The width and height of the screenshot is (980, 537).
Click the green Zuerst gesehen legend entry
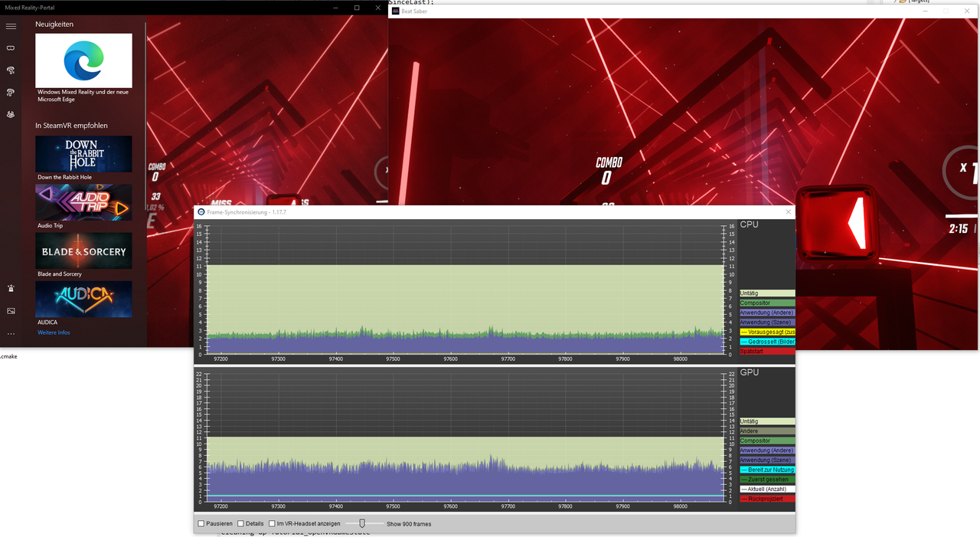click(x=767, y=480)
